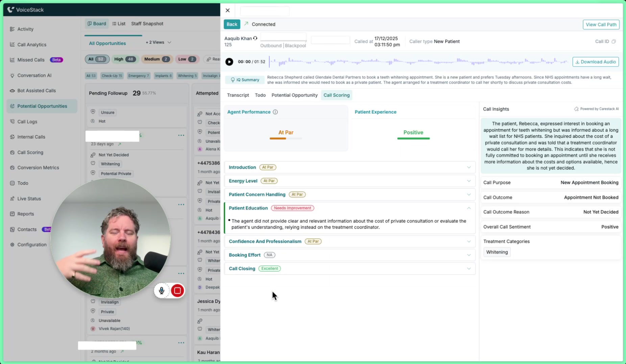Toggle the Low priority filter chip
Screen dimensions: 626x364
coord(186,59)
